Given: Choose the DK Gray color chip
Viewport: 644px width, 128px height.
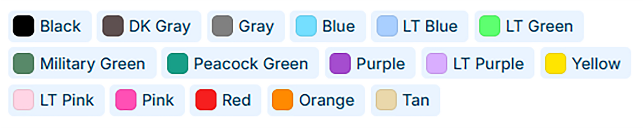Looking at the screenshot, I should pos(149,26).
